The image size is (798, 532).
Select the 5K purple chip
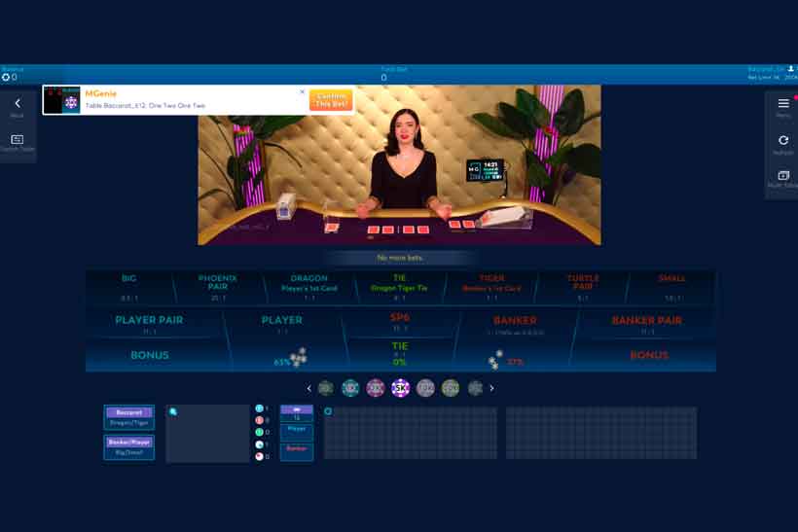coord(401,388)
